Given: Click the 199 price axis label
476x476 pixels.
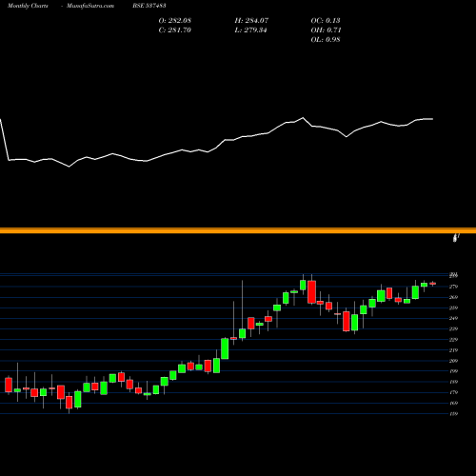Looking at the screenshot, I should pos(454,371).
